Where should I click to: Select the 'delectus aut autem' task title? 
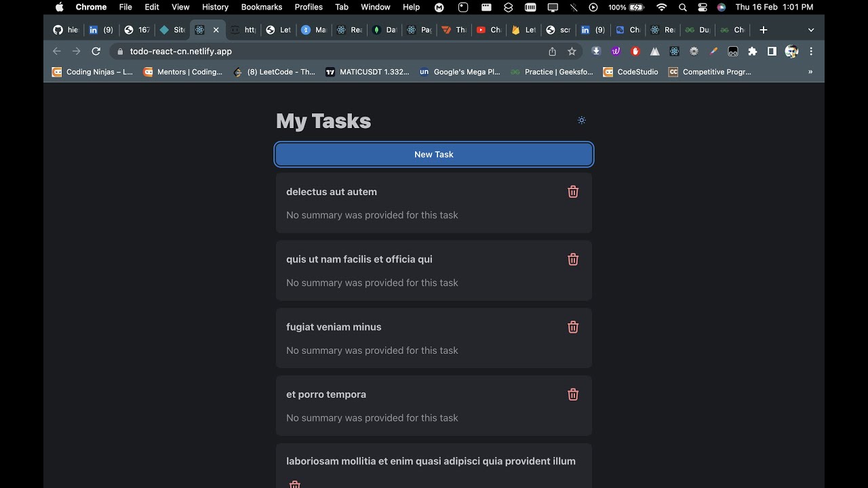pyautogui.click(x=332, y=192)
